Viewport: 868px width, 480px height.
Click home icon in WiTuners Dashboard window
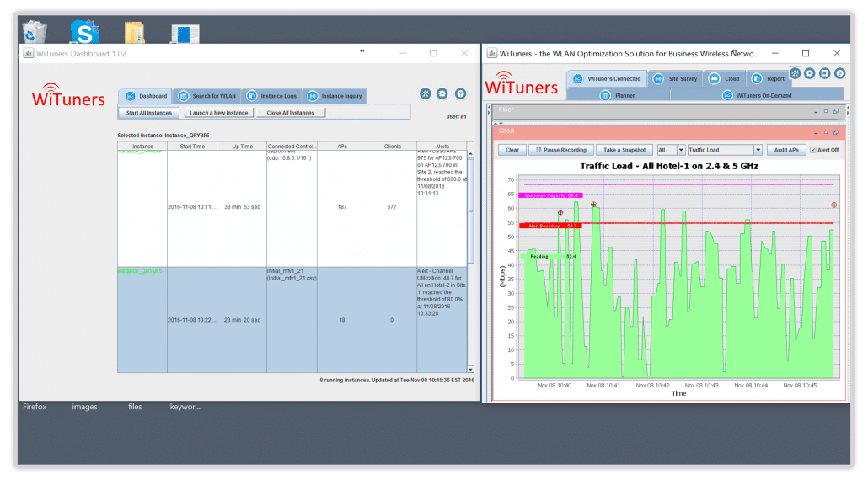(x=425, y=93)
